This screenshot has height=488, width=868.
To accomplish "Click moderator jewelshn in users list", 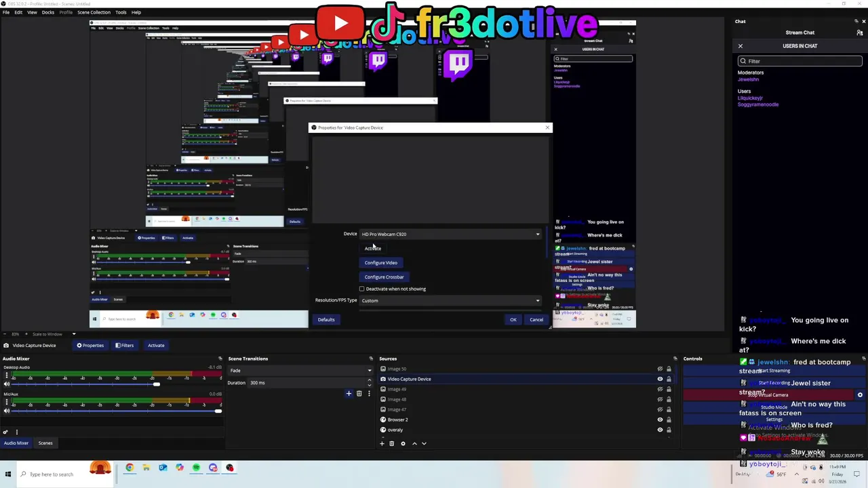I will (748, 79).
